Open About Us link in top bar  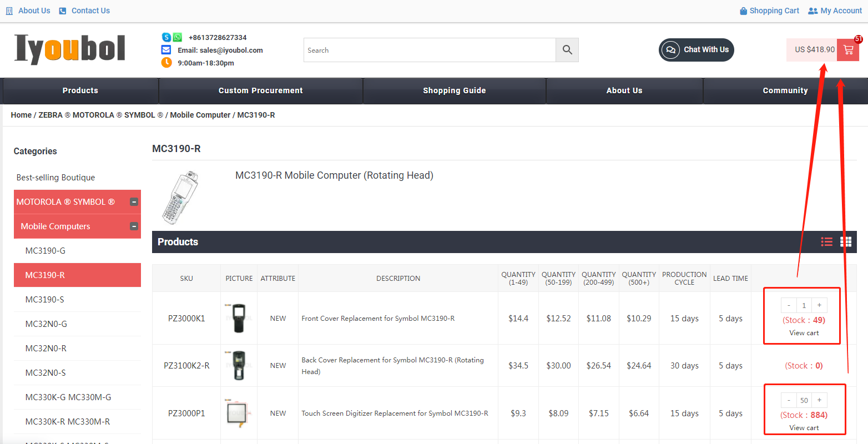[34, 11]
